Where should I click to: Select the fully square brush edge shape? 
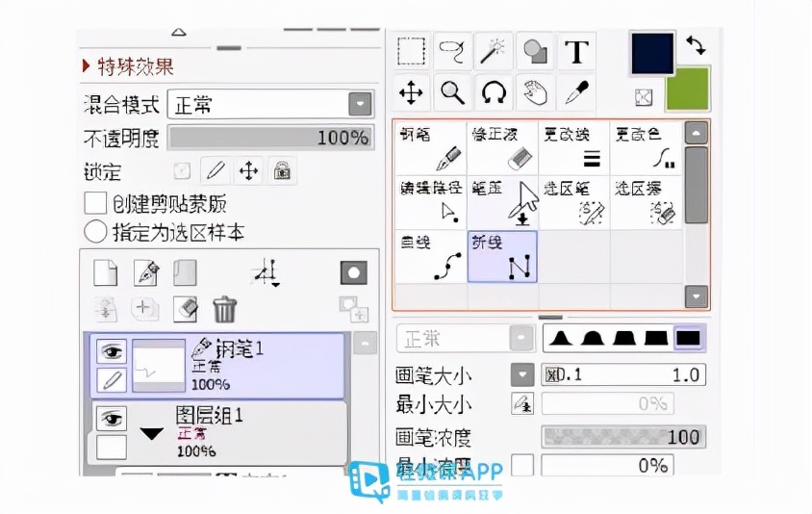pyautogui.click(x=688, y=339)
